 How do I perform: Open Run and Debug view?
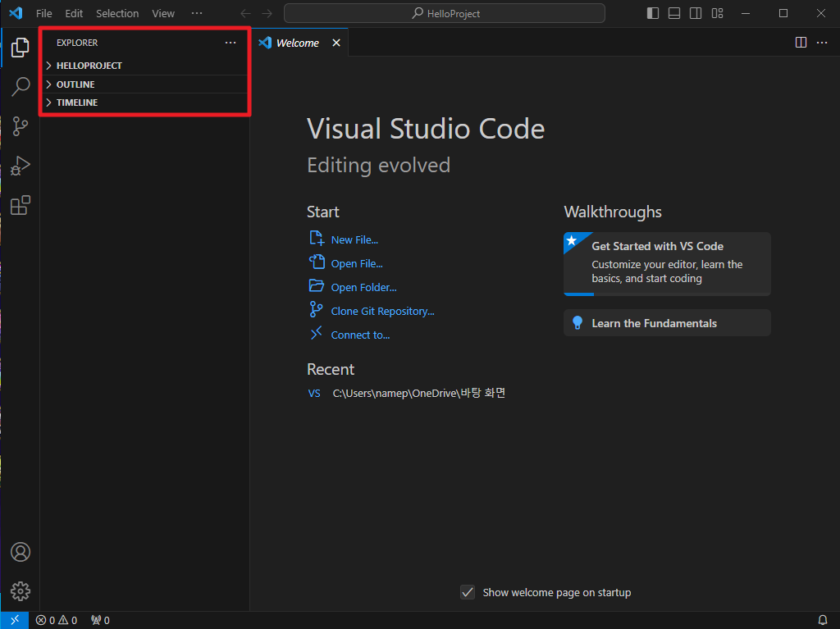coord(21,166)
